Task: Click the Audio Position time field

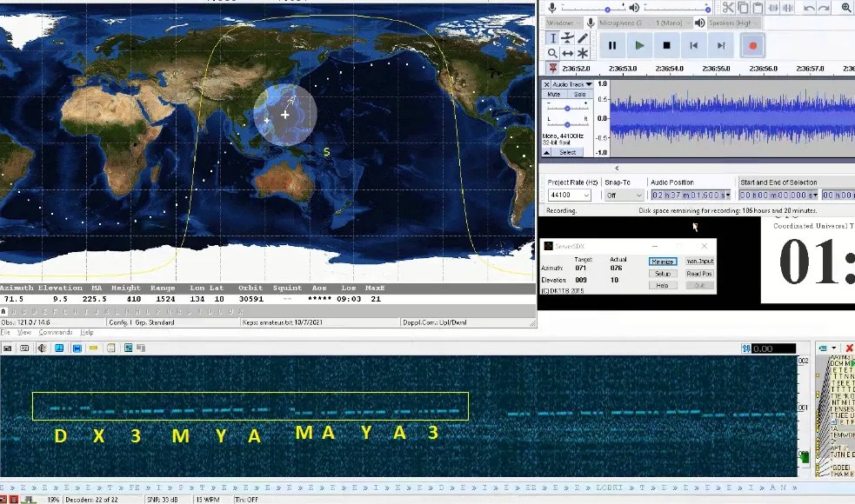Action: [x=691, y=195]
